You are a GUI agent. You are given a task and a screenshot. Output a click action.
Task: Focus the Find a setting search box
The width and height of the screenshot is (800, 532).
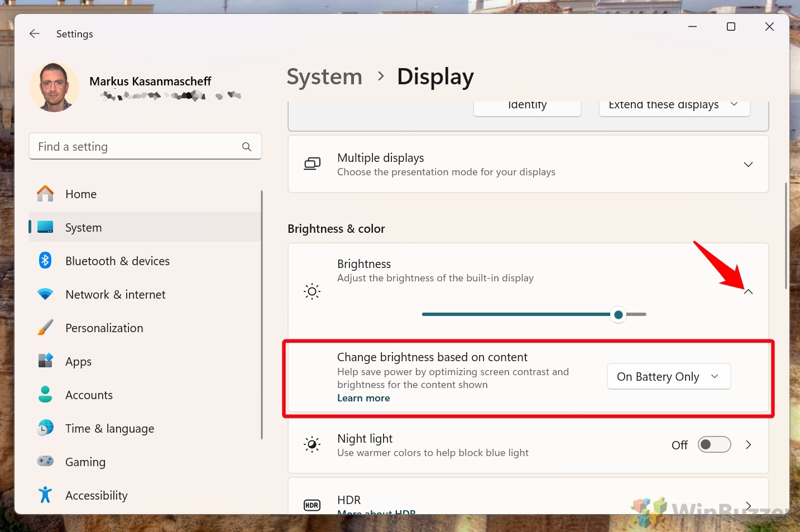145,146
